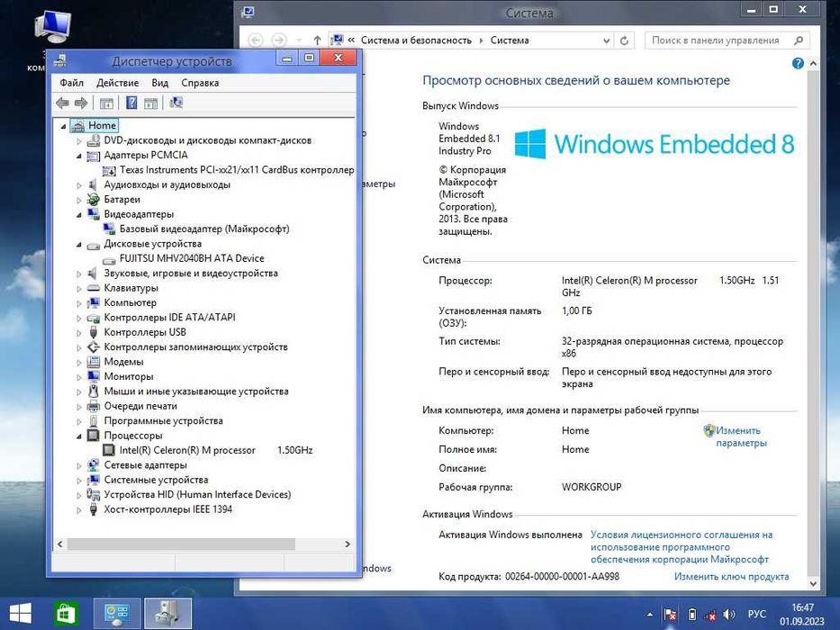Click horizontal scrollbar in Device Manager

[x=181, y=544]
